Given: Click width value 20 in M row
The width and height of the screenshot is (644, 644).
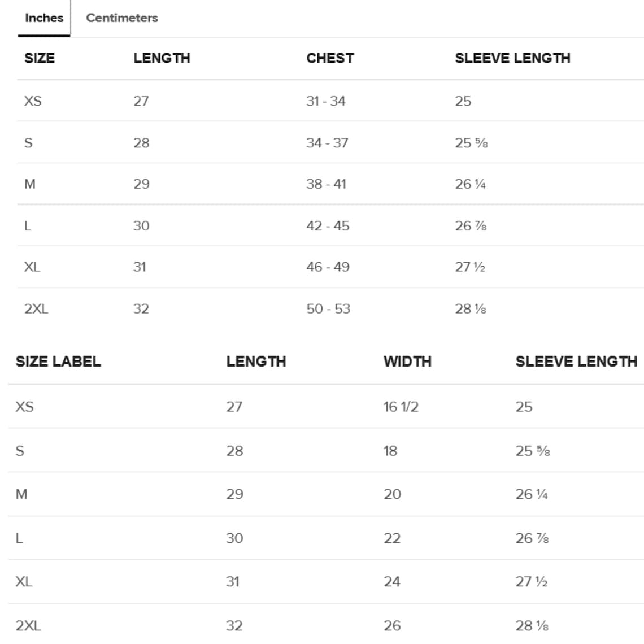Looking at the screenshot, I should [x=392, y=494].
